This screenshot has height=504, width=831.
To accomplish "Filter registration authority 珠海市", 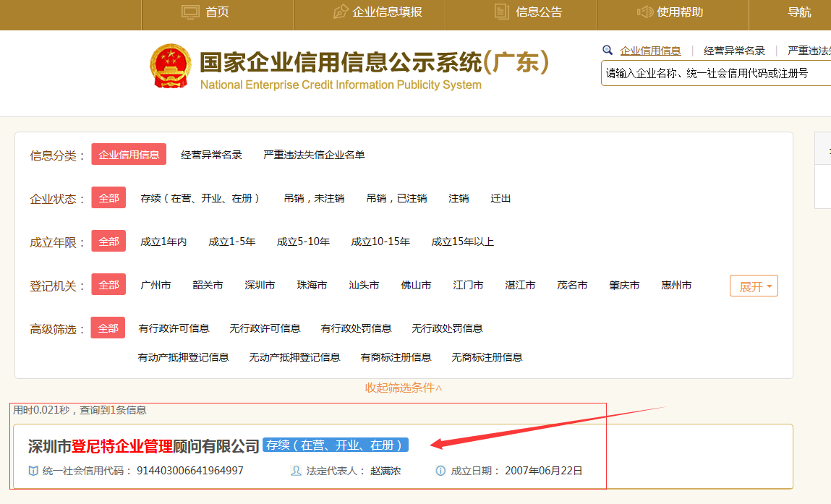I will pos(312,285).
